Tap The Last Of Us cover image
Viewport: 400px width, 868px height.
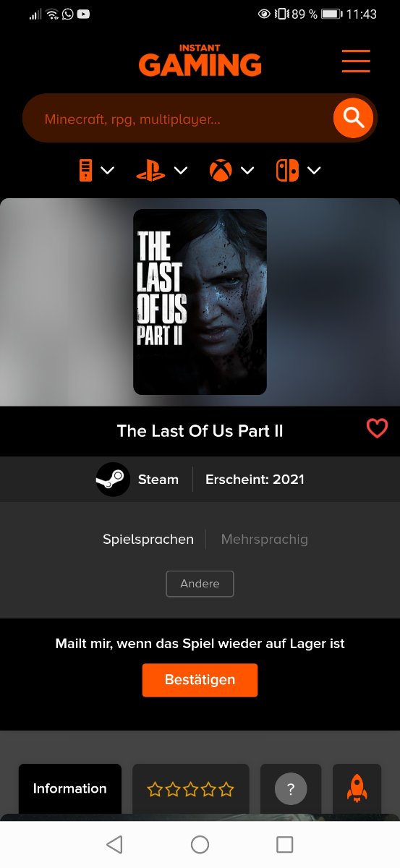click(x=200, y=302)
